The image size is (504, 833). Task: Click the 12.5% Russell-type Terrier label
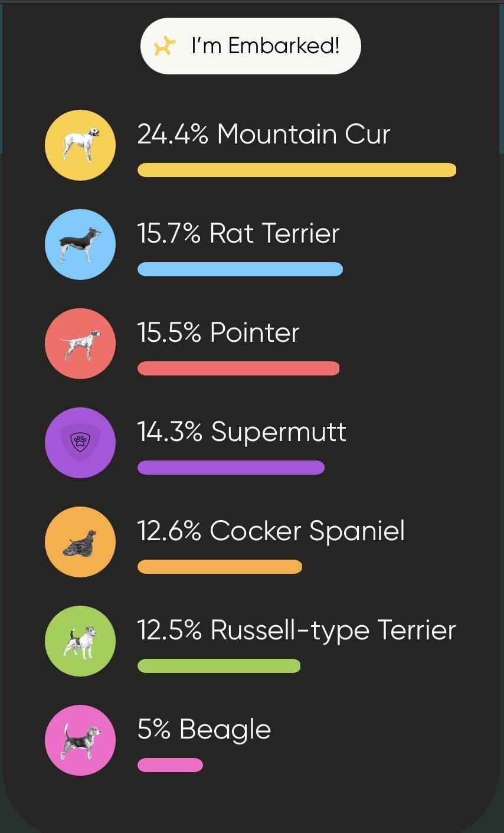click(296, 631)
